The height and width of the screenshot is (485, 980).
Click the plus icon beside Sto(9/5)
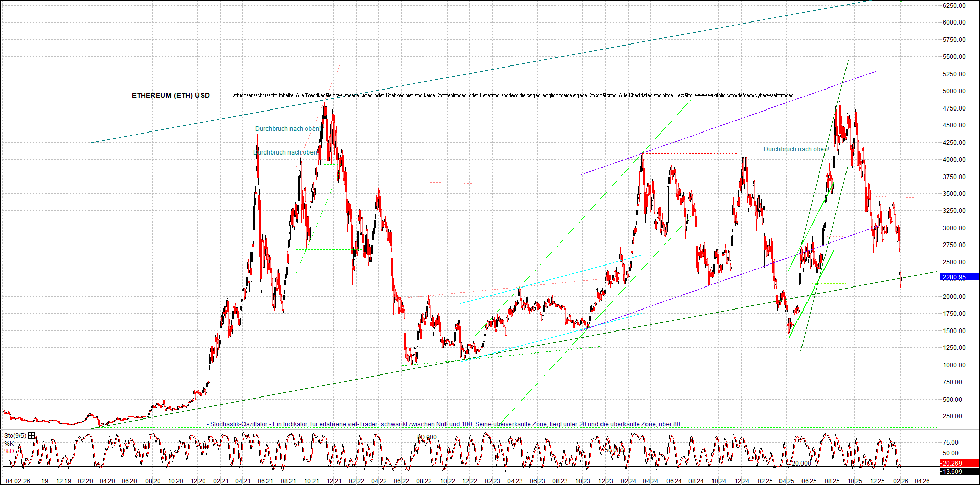tap(32, 436)
